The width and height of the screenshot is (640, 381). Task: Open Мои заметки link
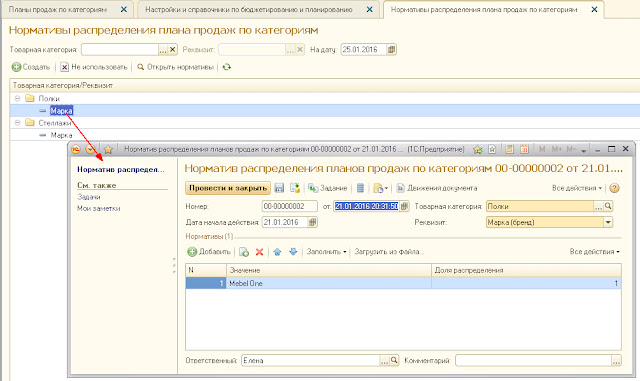99,208
